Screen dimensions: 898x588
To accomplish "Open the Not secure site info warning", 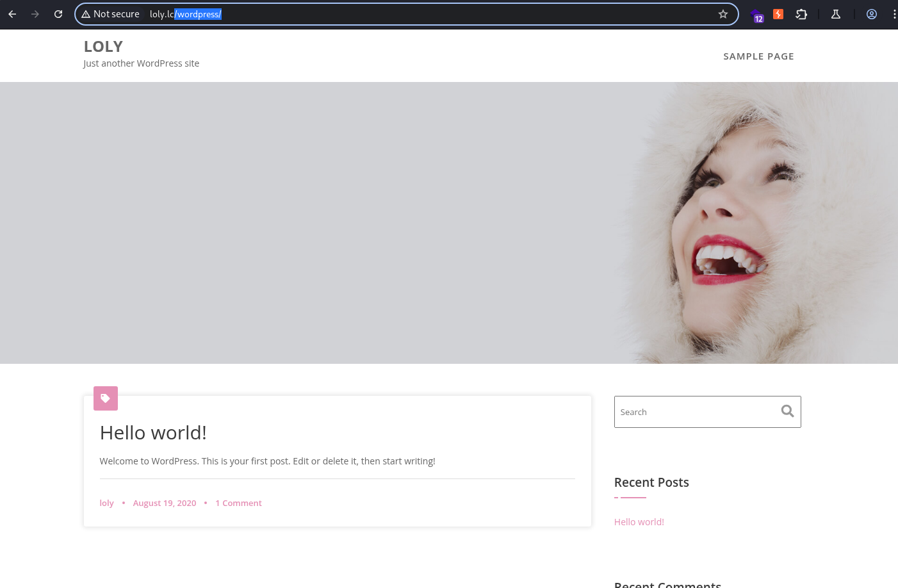I will (x=110, y=14).
